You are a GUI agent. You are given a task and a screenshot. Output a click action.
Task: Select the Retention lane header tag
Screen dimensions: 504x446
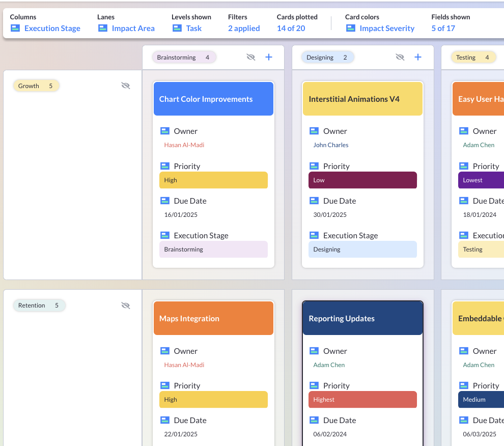(x=39, y=305)
